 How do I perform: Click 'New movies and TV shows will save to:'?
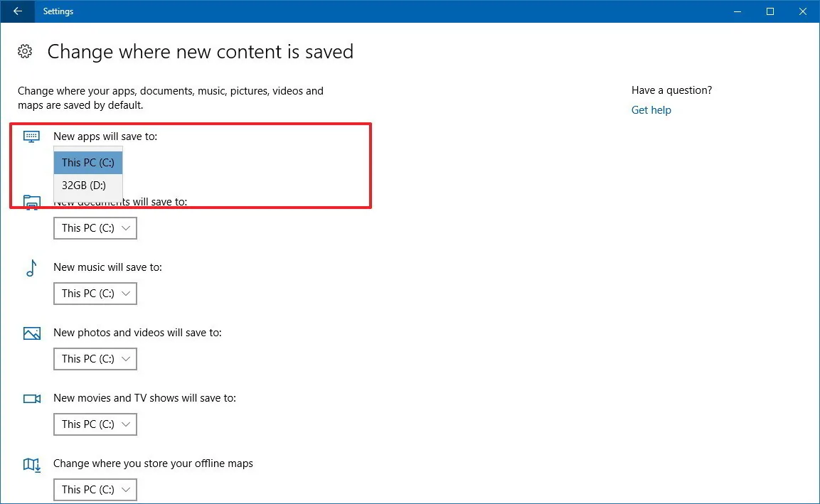[x=145, y=398]
